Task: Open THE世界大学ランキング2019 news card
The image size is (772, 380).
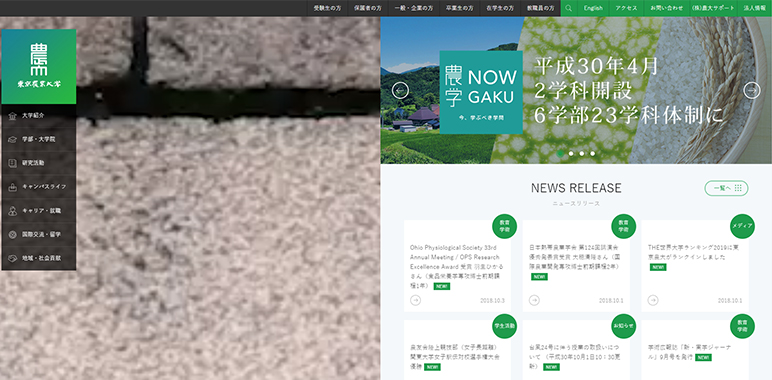Action: tap(695, 266)
